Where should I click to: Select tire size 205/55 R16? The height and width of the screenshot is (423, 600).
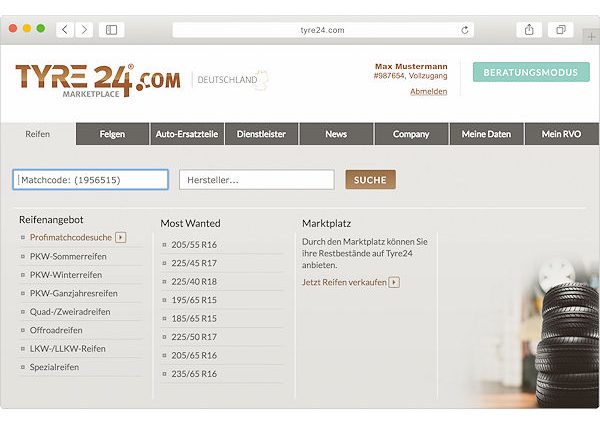tap(194, 245)
